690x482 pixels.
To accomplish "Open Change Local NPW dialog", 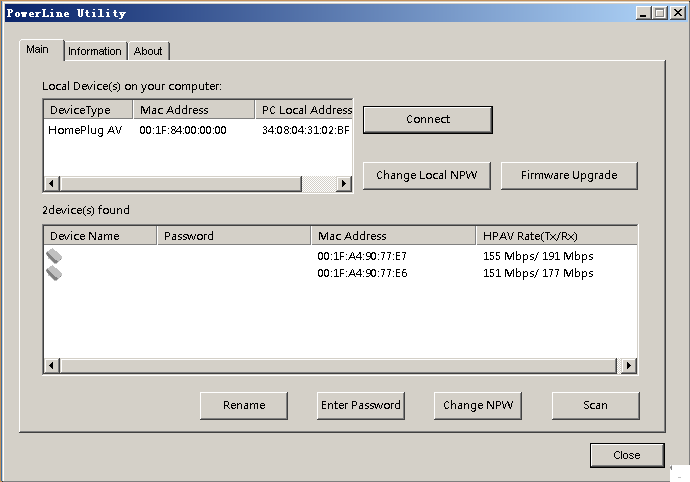I will coord(426,175).
